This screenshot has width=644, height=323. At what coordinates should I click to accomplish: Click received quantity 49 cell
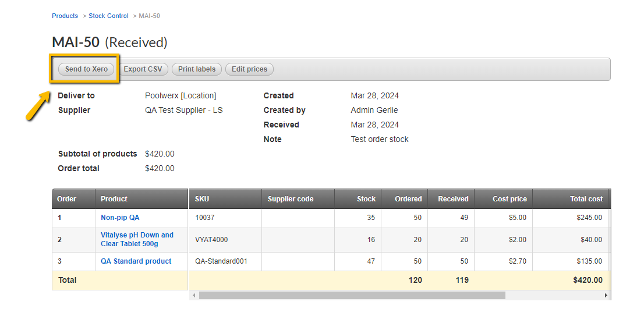pos(451,218)
